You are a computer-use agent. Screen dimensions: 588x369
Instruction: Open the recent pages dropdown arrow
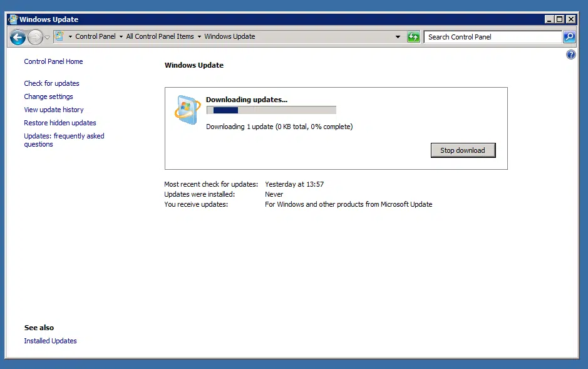(x=47, y=37)
